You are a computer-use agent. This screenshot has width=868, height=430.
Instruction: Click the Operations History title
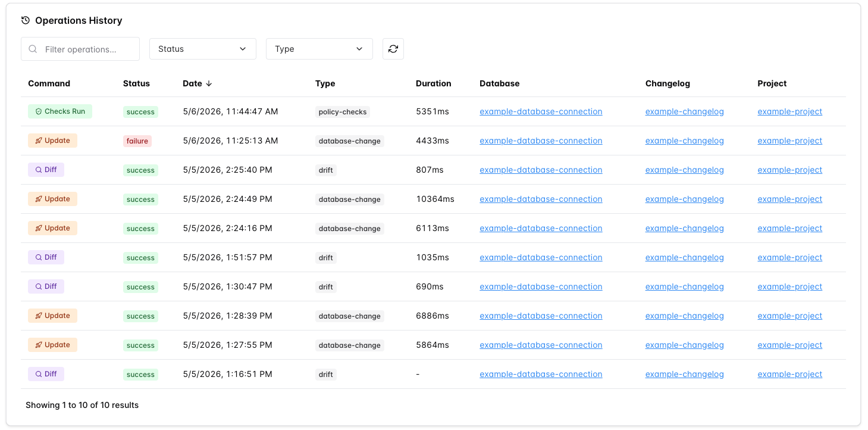(x=79, y=20)
